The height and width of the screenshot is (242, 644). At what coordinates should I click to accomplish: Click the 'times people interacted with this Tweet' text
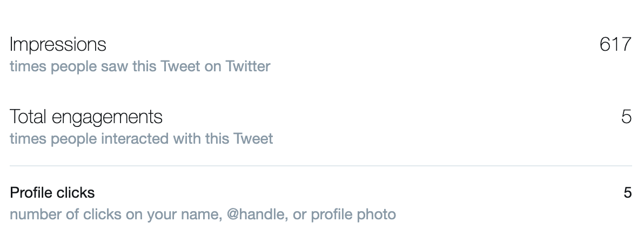pyautogui.click(x=141, y=139)
